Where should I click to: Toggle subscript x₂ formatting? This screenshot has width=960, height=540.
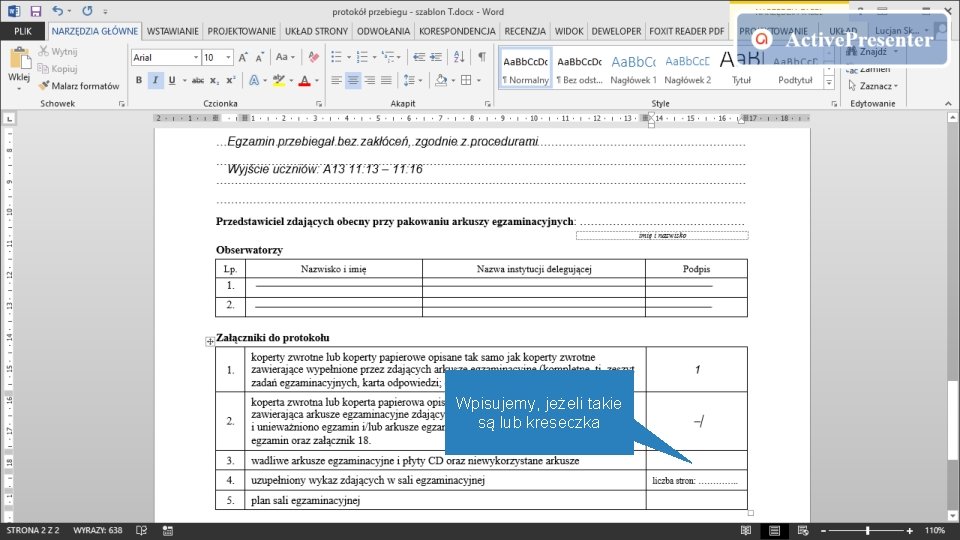[x=214, y=80]
